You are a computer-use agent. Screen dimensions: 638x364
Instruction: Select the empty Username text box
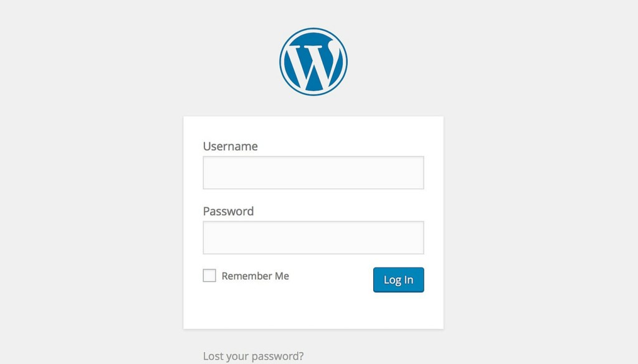(313, 172)
